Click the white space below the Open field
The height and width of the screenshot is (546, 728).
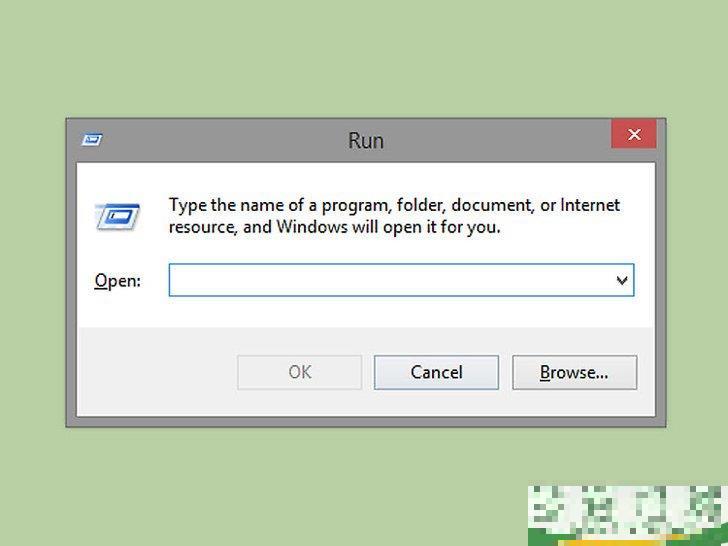tap(366, 312)
